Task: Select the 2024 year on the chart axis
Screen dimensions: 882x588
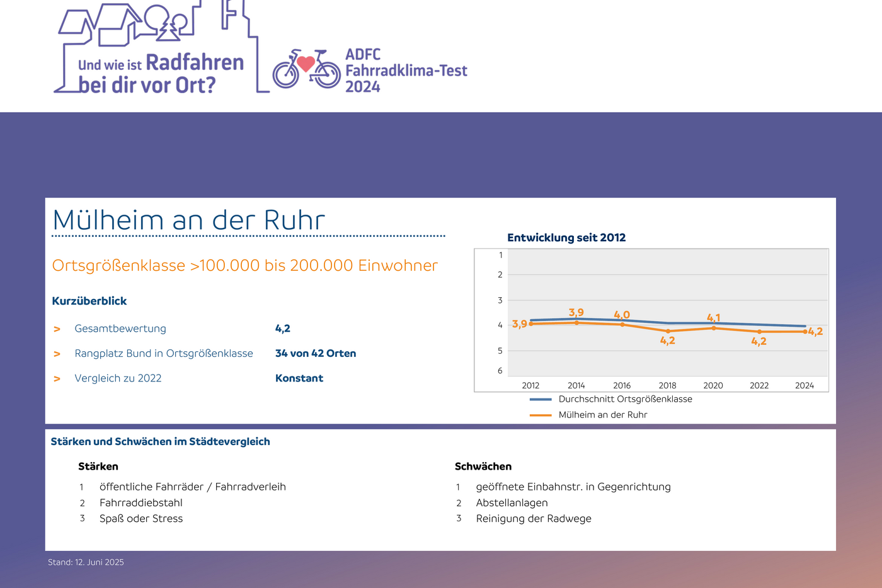Action: pos(804,385)
